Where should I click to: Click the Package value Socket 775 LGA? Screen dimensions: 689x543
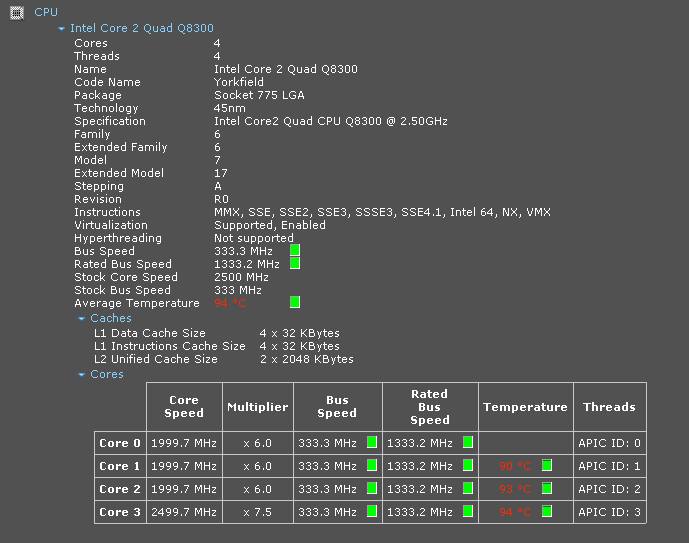click(259, 95)
